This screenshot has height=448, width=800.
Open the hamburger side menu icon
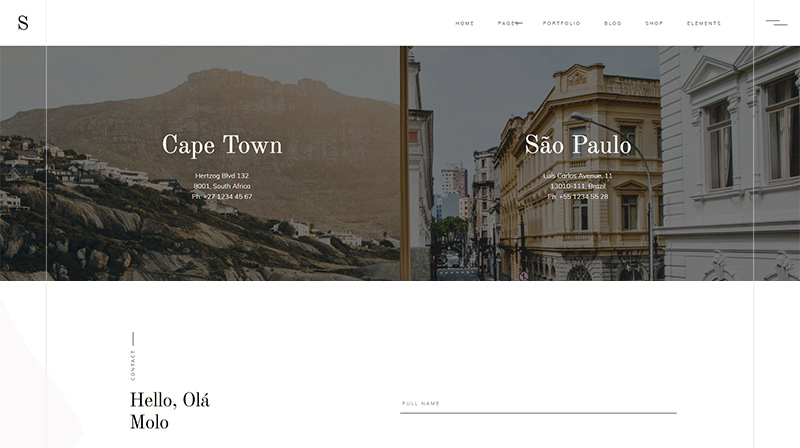coord(776,22)
